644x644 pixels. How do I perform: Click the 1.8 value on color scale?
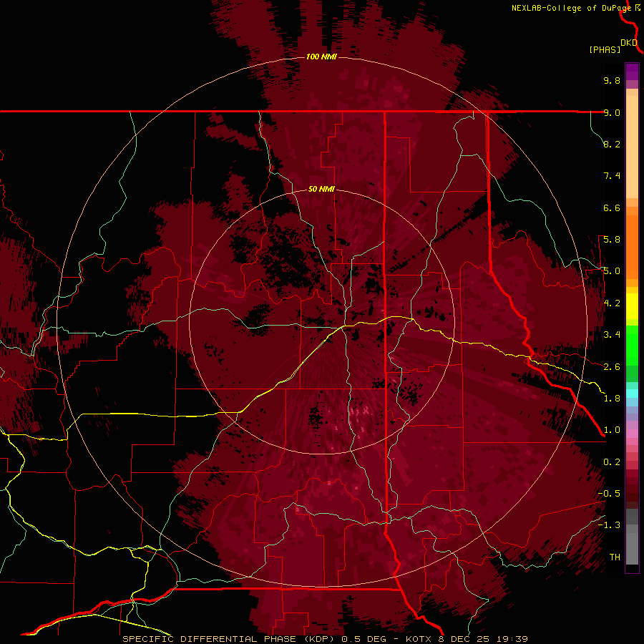point(612,399)
